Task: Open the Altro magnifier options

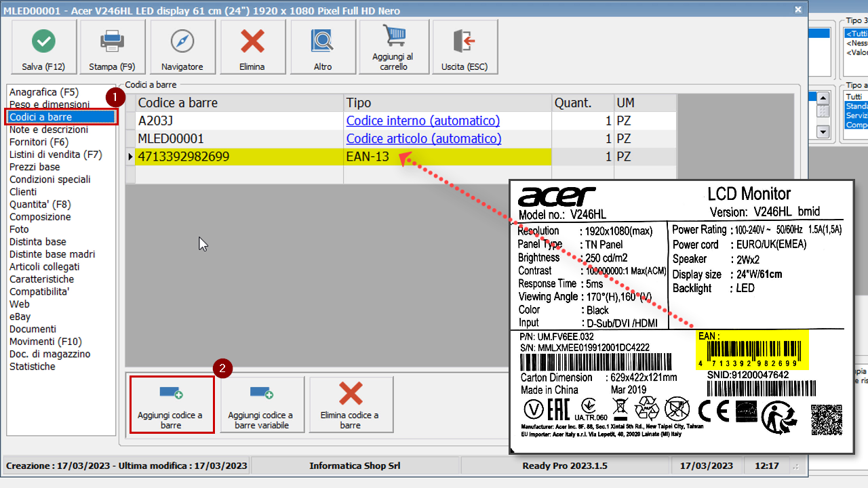Action: [323, 47]
